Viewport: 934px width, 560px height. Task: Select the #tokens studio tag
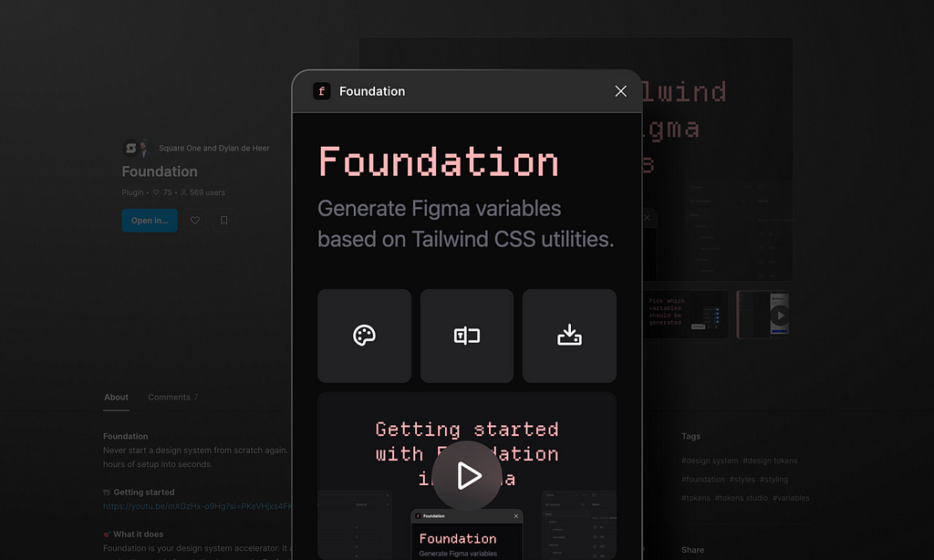pyautogui.click(x=741, y=498)
